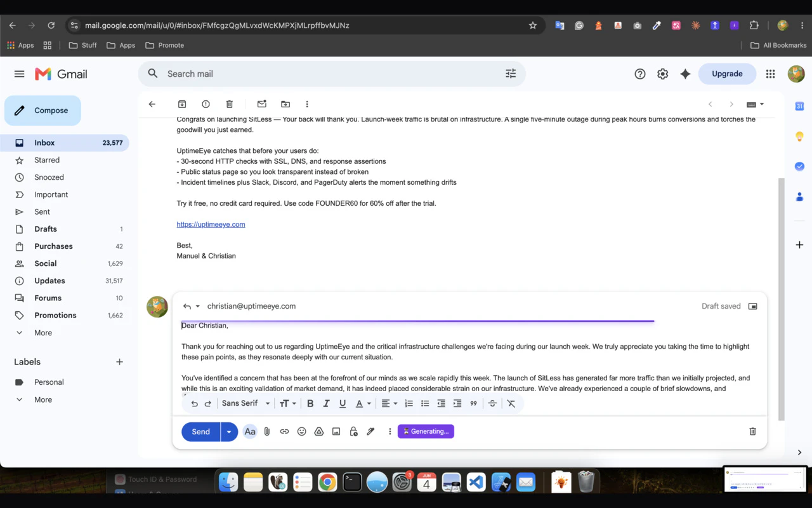Open Finder in the Dock

coord(228,483)
